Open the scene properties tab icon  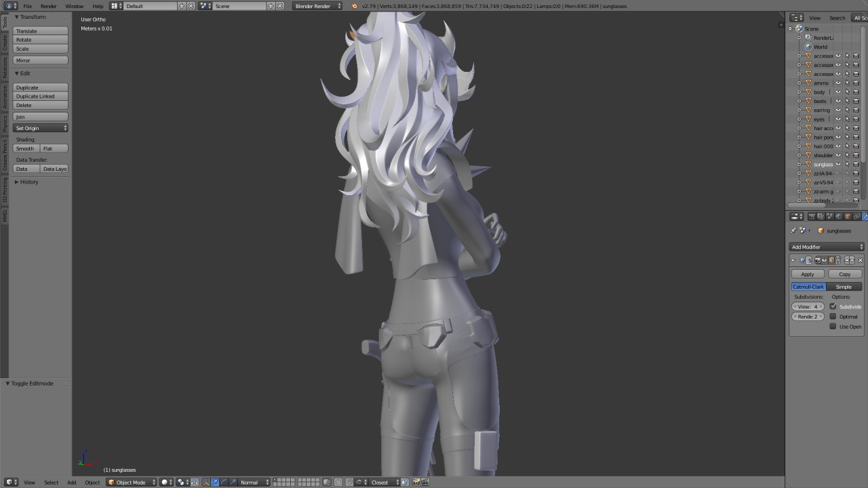[x=830, y=216]
